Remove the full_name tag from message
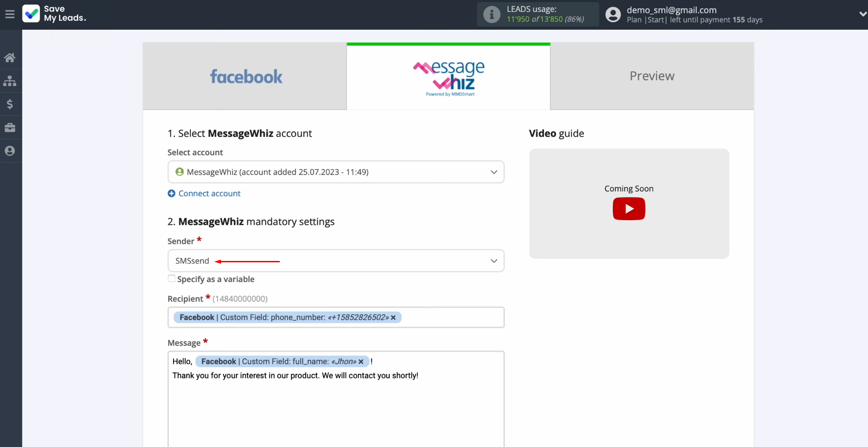 361,362
